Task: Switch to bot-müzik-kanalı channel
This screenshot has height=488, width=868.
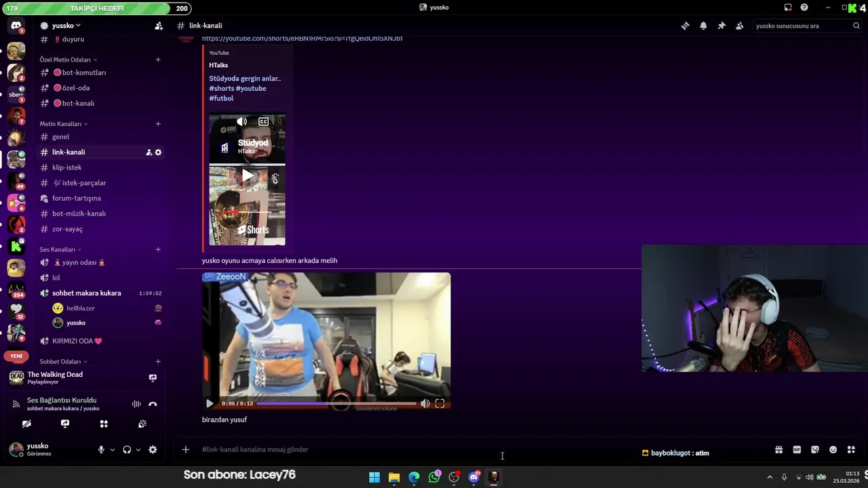Action: click(x=100, y=213)
